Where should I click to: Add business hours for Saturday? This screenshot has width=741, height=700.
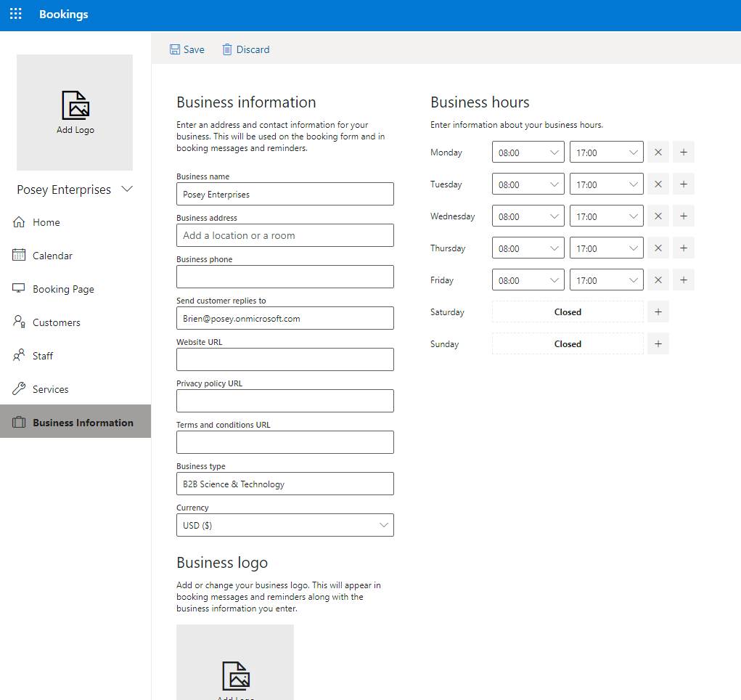point(658,312)
